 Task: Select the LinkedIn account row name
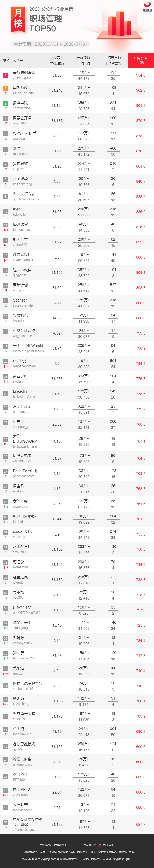20,391
